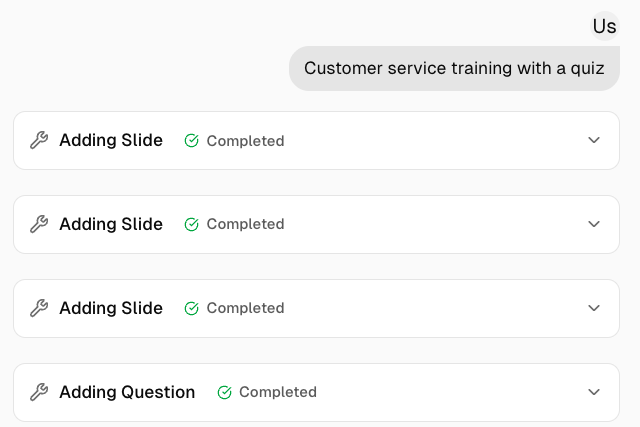Image resolution: width=640 pixels, height=427 pixels.
Task: Click the green check icon in the Adding Question row
Action: (224, 393)
